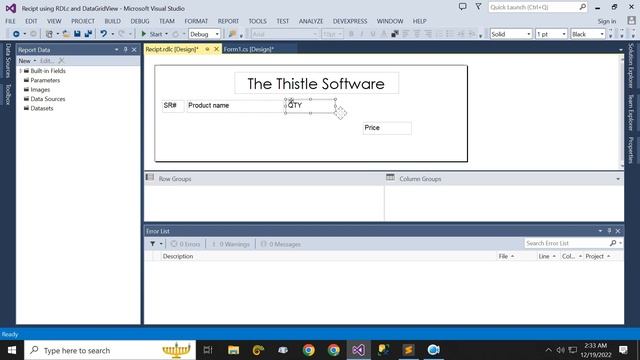640x360 pixels.
Task: Select the Parameters folder
Action: click(45, 80)
